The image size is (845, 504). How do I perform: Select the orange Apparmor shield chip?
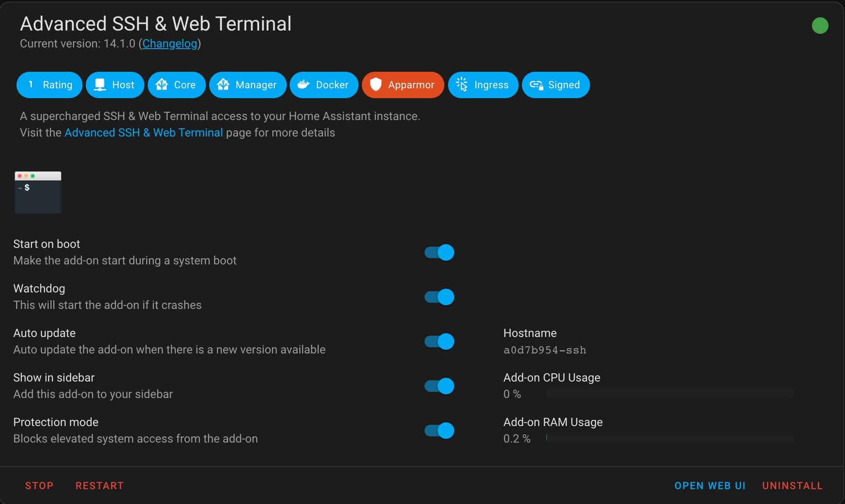pos(403,85)
